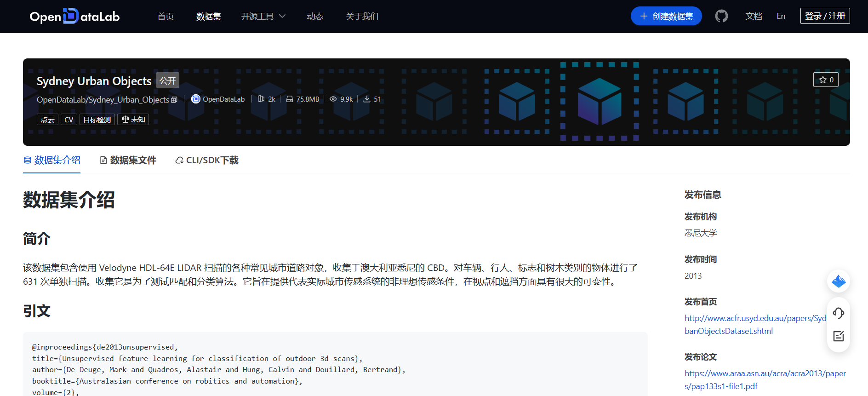Click the star favorite button showing 0
Viewport: 868px width, 396px height.
coord(826,80)
